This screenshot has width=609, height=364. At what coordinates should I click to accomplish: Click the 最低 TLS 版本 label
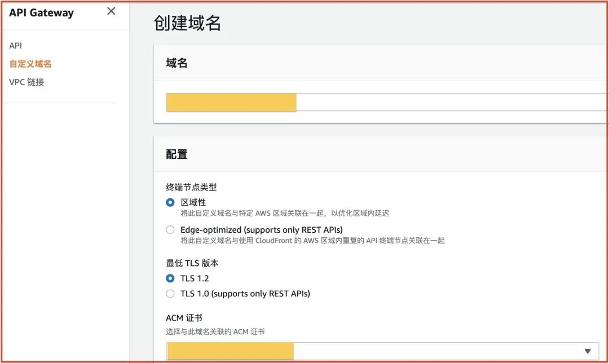192,263
